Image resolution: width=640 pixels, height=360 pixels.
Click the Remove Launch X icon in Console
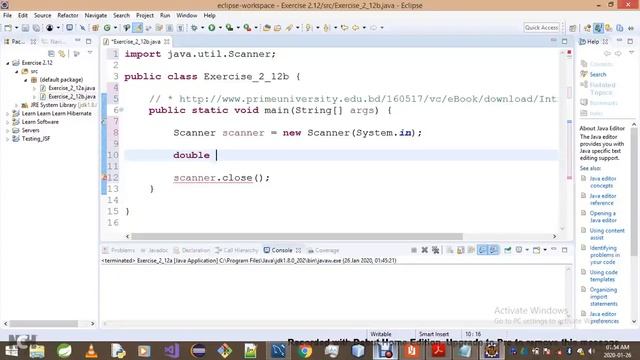pyautogui.click(x=424, y=250)
